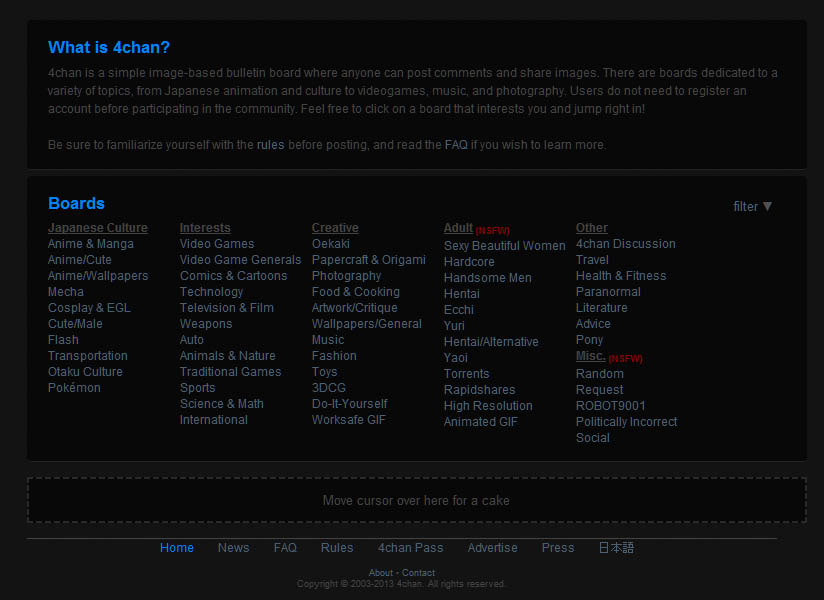Visit the Mecha board
This screenshot has height=600, width=824.
click(66, 292)
